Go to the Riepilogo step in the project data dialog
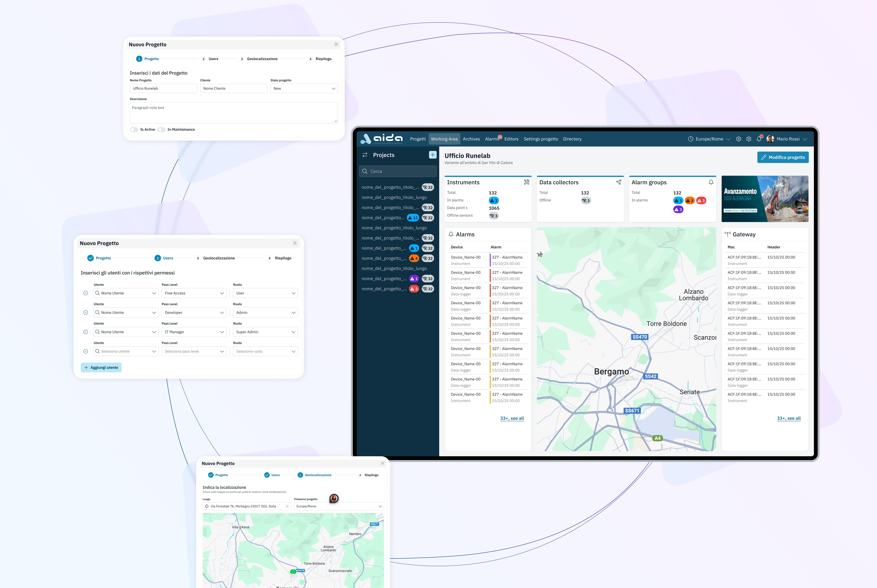877x588 pixels. (320, 59)
